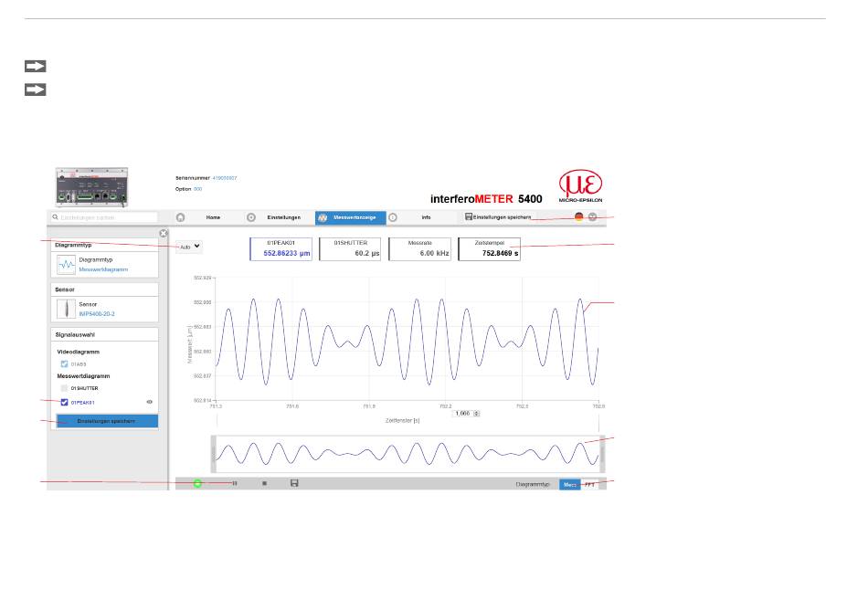Click the Einstellungen suchen search field

105,217
